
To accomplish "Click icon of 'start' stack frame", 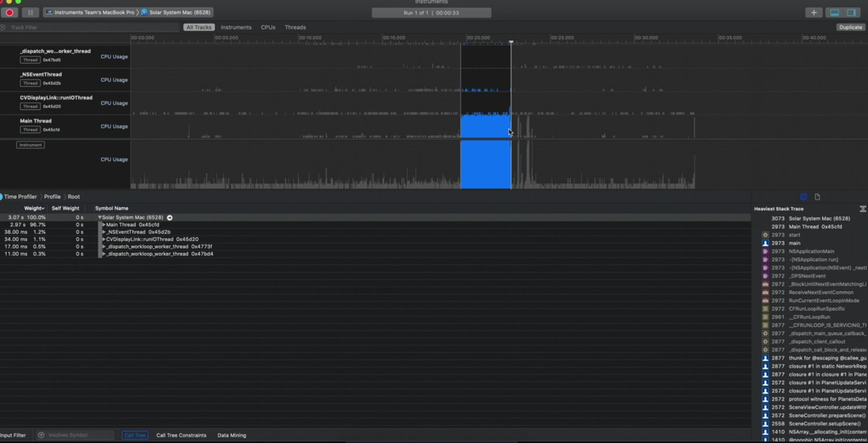I will [765, 235].
